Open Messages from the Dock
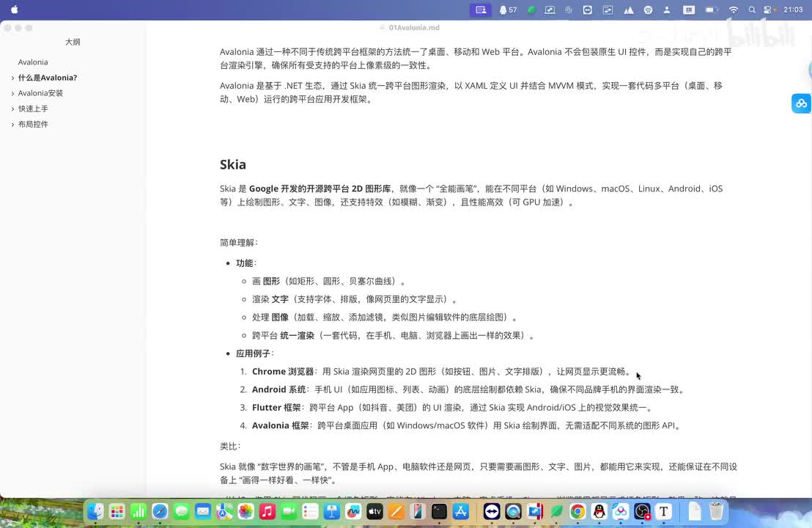The height and width of the screenshot is (528, 812). pos(181,512)
